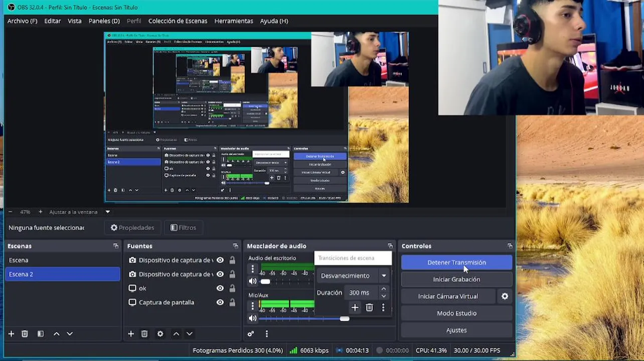This screenshot has width=644, height=361.
Task: Click Mic/Aux volume slider handle
Action: point(344,318)
